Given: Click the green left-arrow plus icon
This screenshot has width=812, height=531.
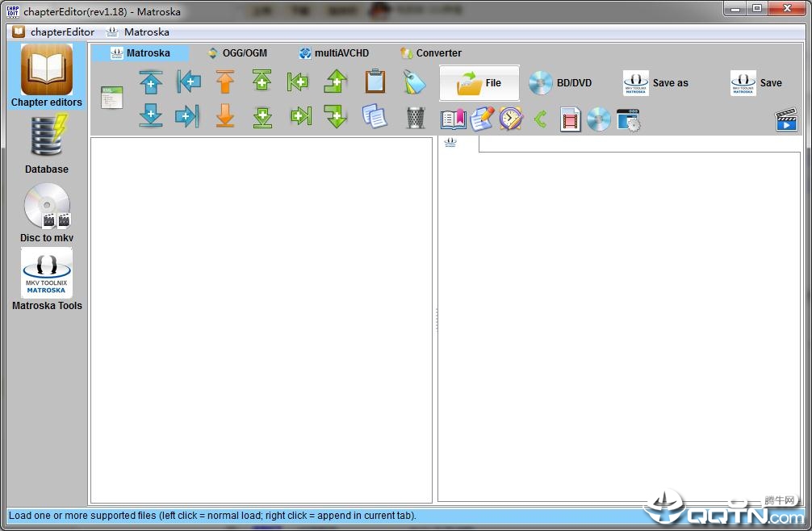Looking at the screenshot, I should point(298,82).
